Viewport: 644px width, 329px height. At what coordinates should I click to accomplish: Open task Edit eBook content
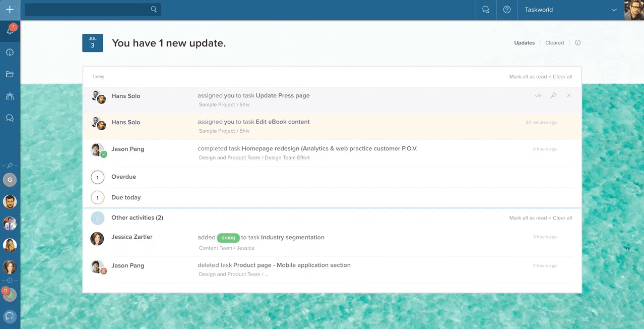pyautogui.click(x=283, y=122)
